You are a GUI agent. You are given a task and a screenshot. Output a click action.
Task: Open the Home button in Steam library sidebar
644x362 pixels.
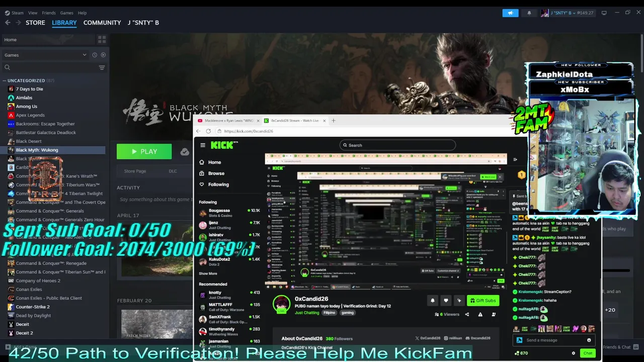tap(48, 40)
